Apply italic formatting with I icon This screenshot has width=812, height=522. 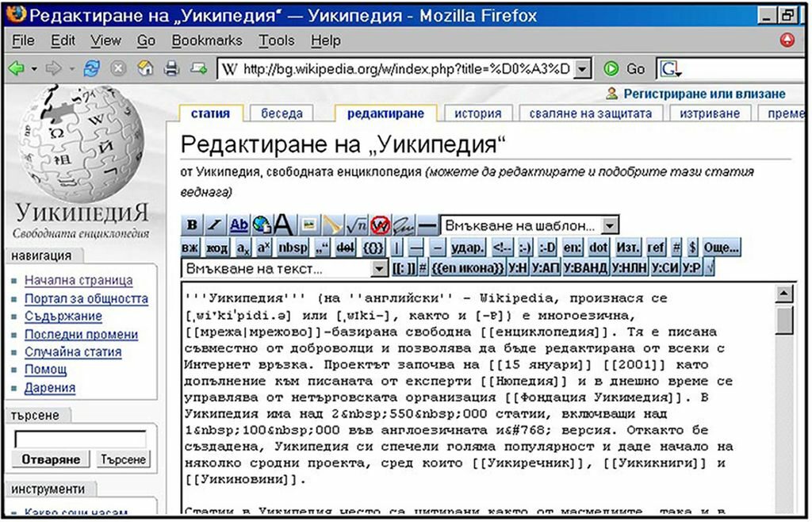pyautogui.click(x=214, y=225)
